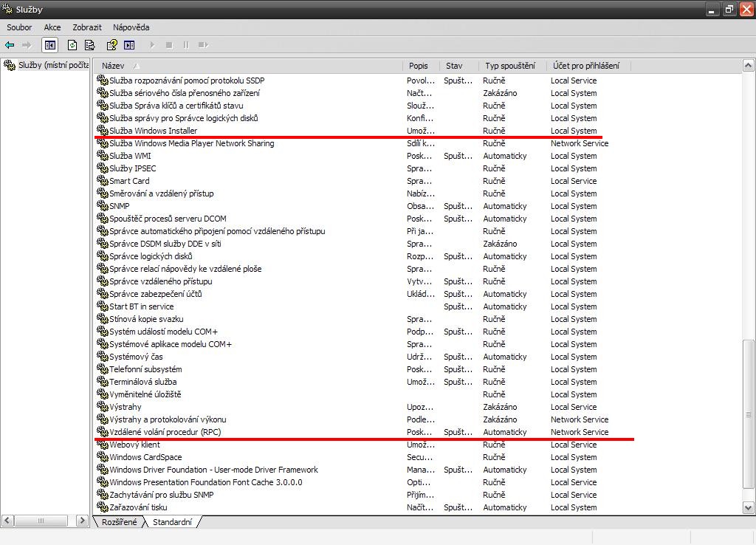This screenshot has width=756, height=545.
Task: Select Zachytávání pro službu SNMP
Action: tap(161, 495)
